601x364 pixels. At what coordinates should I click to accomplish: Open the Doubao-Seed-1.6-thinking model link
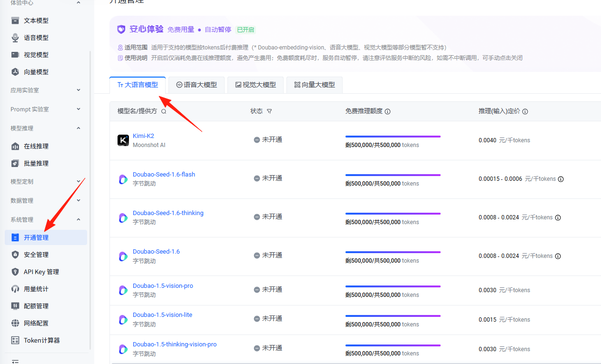point(168,213)
